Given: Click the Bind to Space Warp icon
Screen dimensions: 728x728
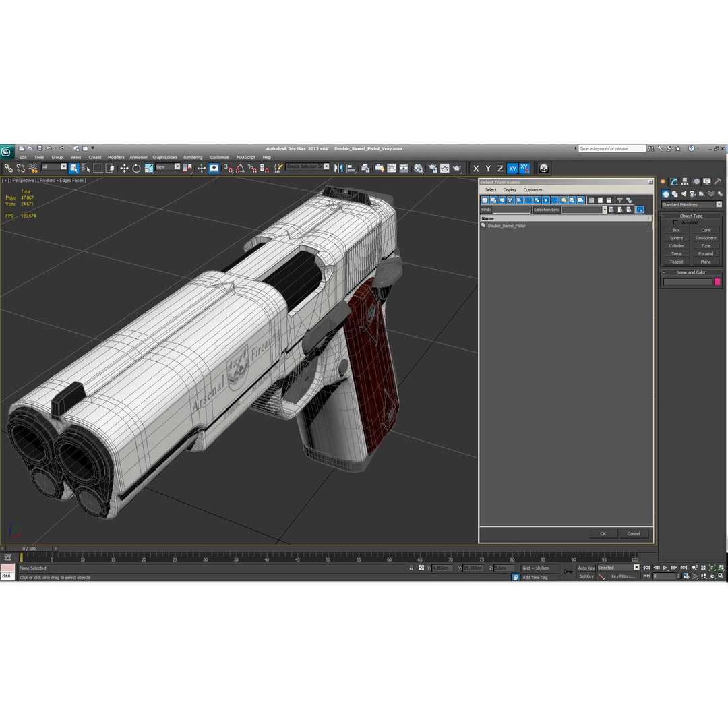Looking at the screenshot, I should tap(33, 168).
